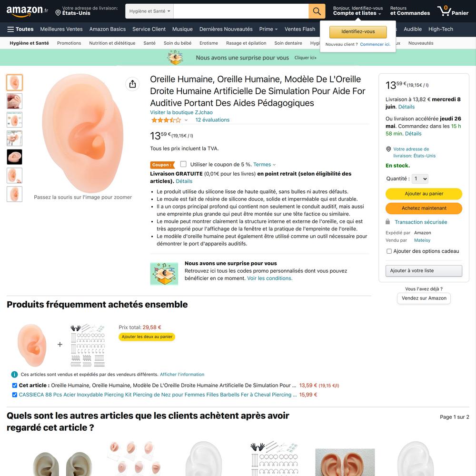This screenshot has width=476, height=476.
Task: Click the Ajouter au panier button
Action: coord(424,194)
